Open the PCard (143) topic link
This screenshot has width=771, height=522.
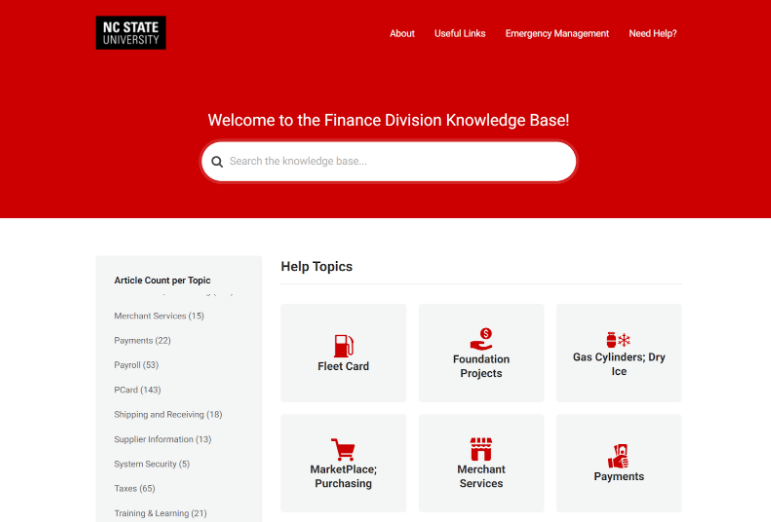[x=137, y=390]
